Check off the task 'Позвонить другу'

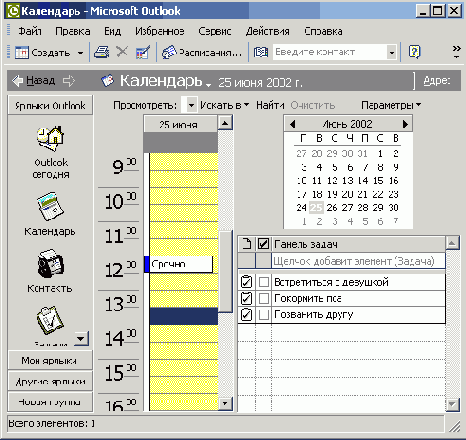tap(264, 314)
